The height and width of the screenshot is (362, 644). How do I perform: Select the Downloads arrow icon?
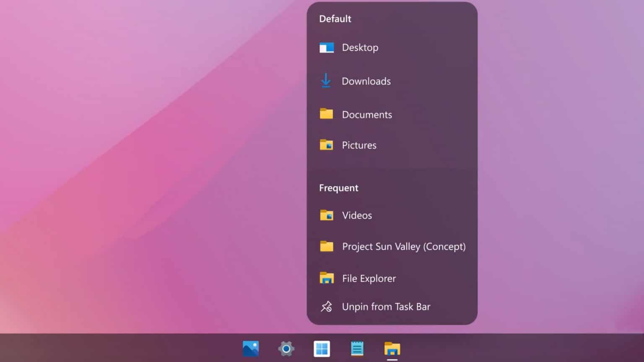point(326,81)
